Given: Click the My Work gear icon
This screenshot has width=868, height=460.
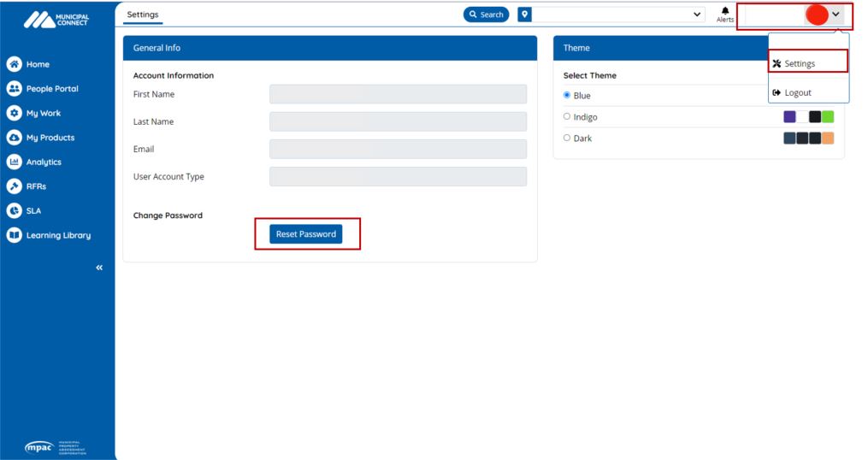Looking at the screenshot, I should [15, 113].
